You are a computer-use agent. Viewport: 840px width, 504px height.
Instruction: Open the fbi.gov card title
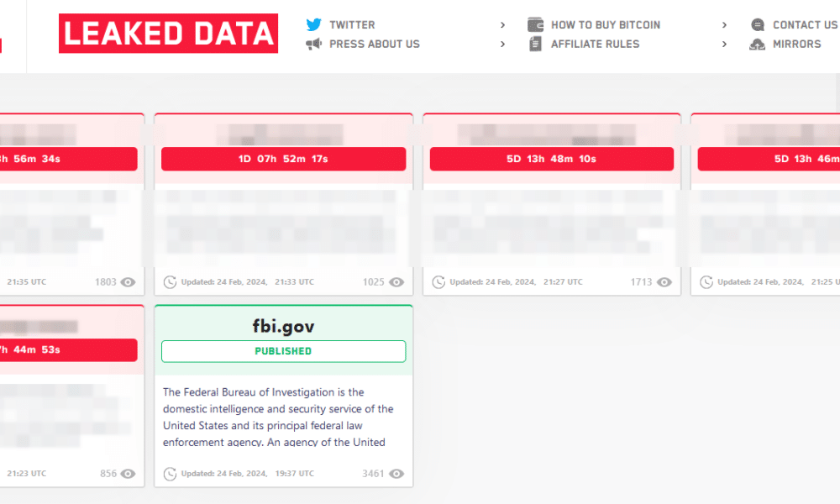click(283, 326)
